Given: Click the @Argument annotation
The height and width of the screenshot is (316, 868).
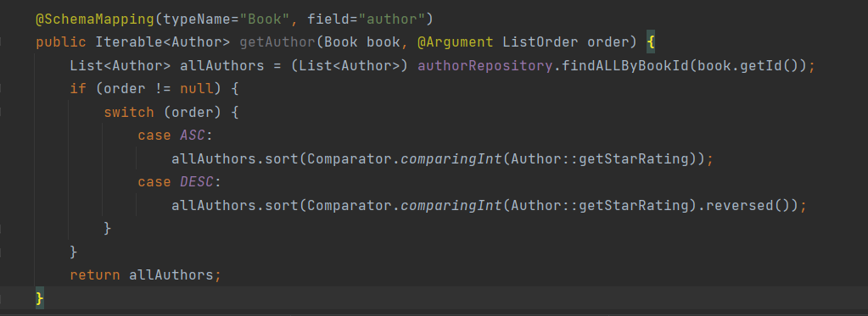Looking at the screenshot, I should pyautogui.click(x=456, y=42).
